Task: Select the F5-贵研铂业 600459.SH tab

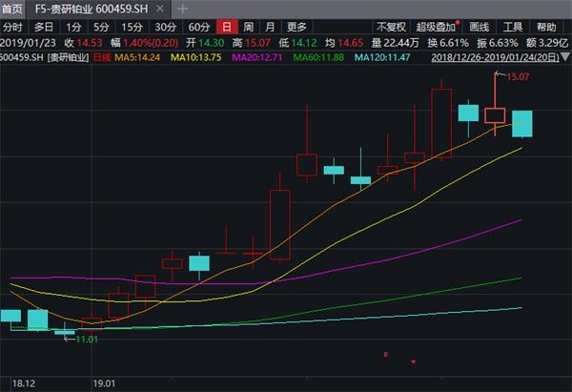Action: (x=92, y=9)
